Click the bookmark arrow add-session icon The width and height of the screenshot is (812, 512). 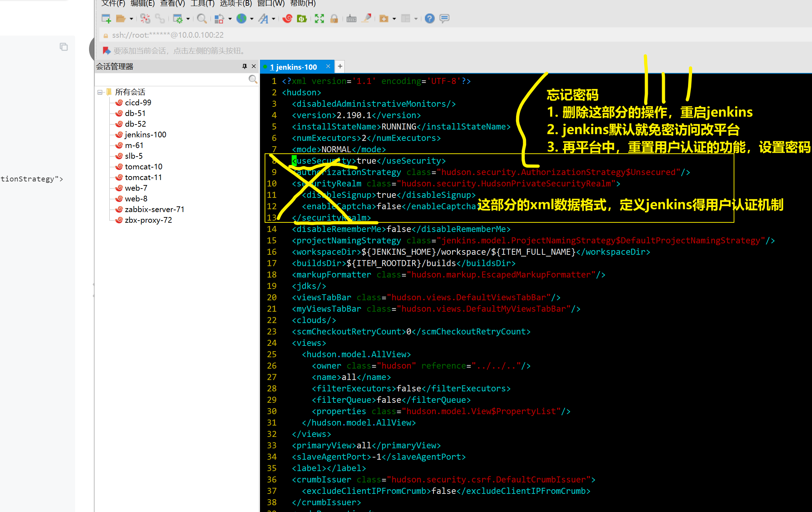[106, 51]
